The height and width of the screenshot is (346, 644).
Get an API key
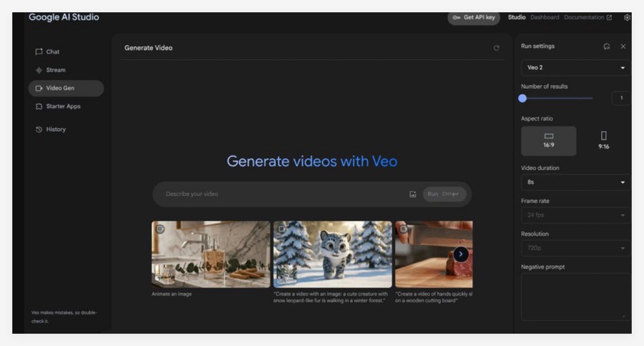coord(475,18)
